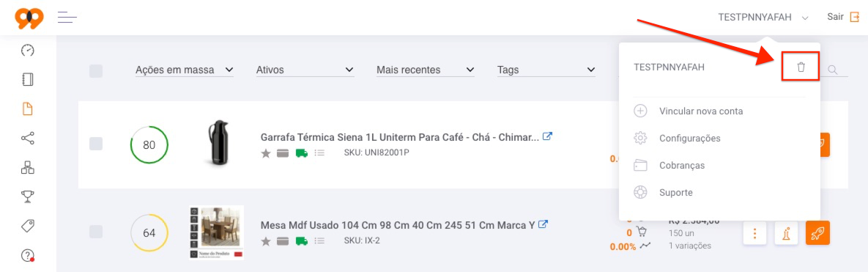The width and height of the screenshot is (868, 272).
Task: Click the orange rocket button for Mesa Mdf
Action: (x=817, y=232)
